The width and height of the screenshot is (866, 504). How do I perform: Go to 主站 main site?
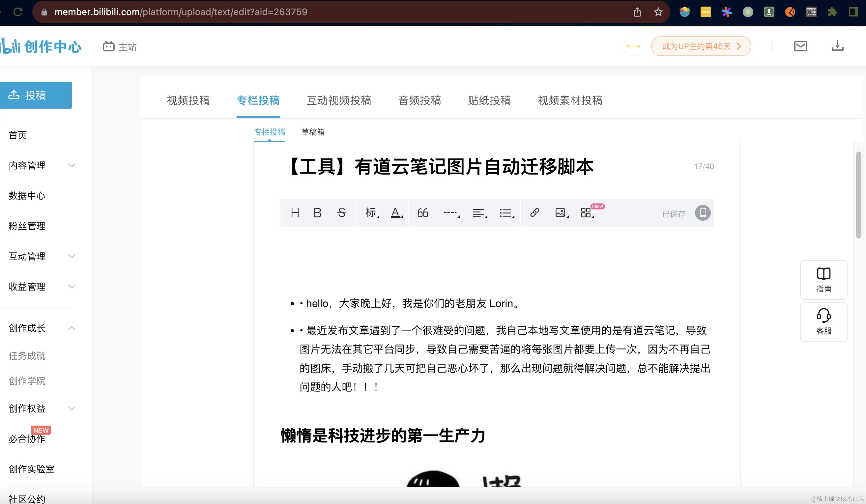(120, 46)
